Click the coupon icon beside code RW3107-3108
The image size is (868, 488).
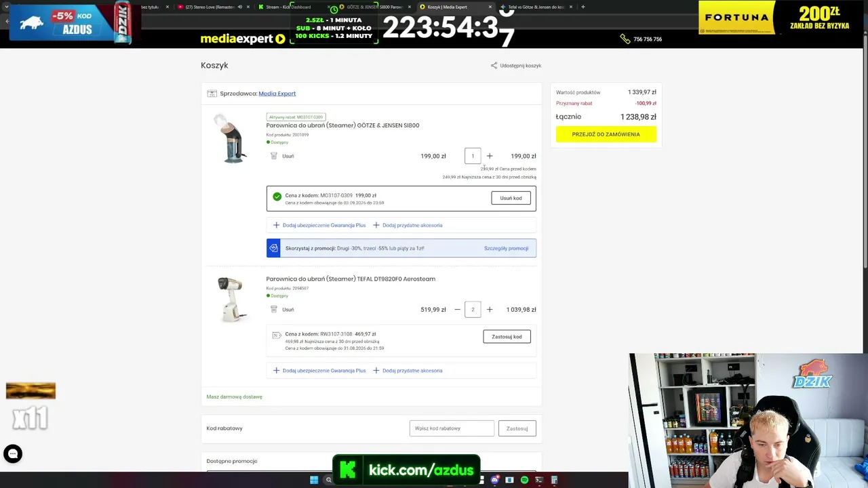click(x=277, y=335)
